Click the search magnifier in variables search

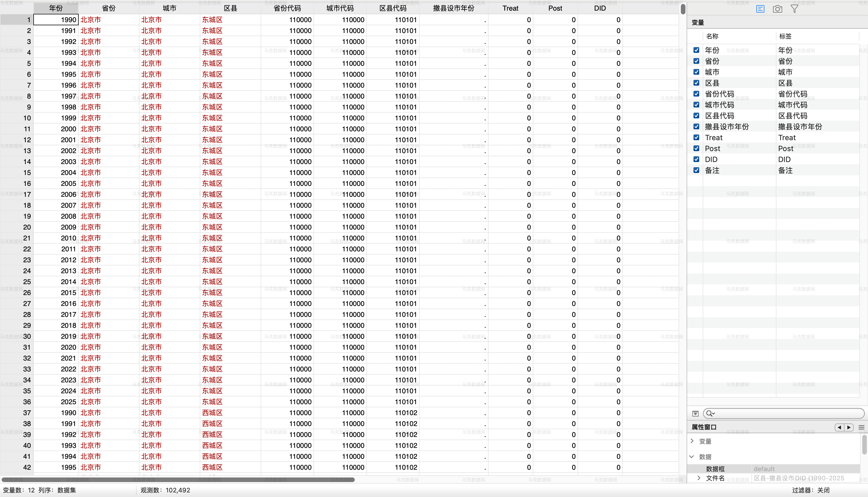point(710,414)
